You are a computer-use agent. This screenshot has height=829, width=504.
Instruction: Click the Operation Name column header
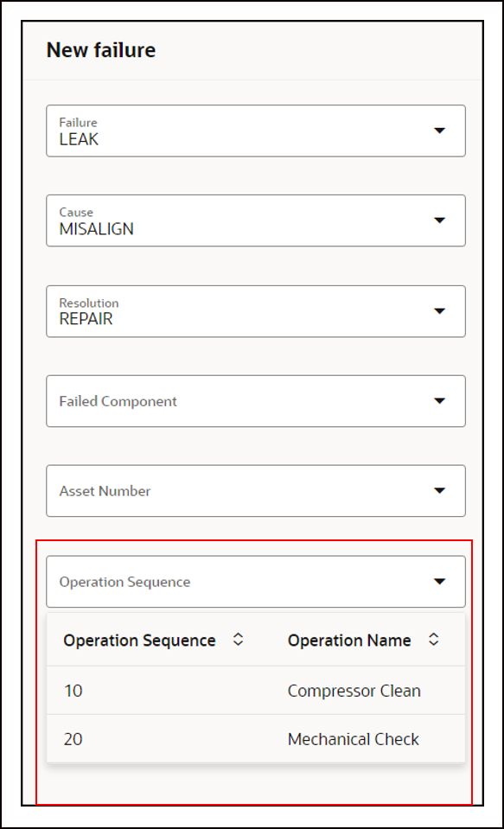click(x=349, y=641)
